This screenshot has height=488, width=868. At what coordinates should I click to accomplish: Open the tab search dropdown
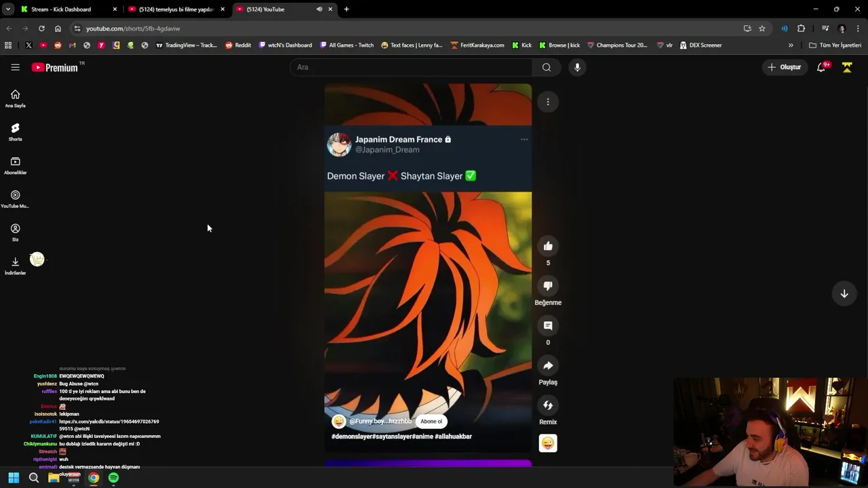coord(7,9)
